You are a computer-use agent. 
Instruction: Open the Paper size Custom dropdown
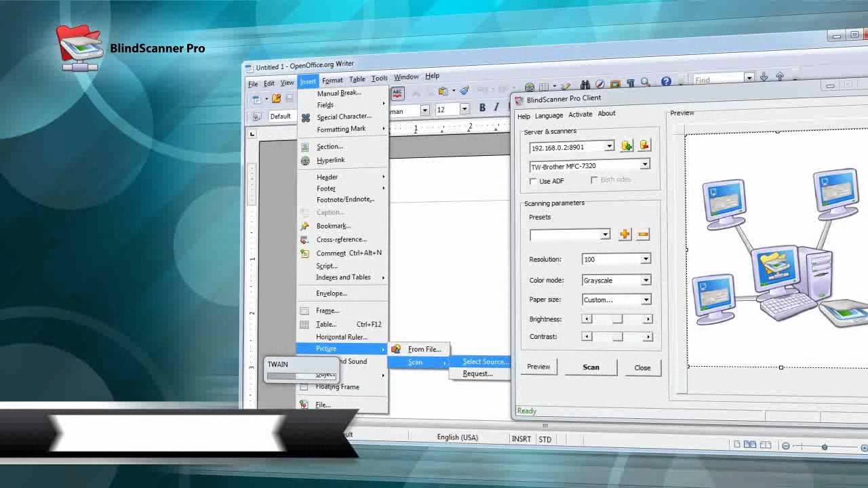pos(646,300)
